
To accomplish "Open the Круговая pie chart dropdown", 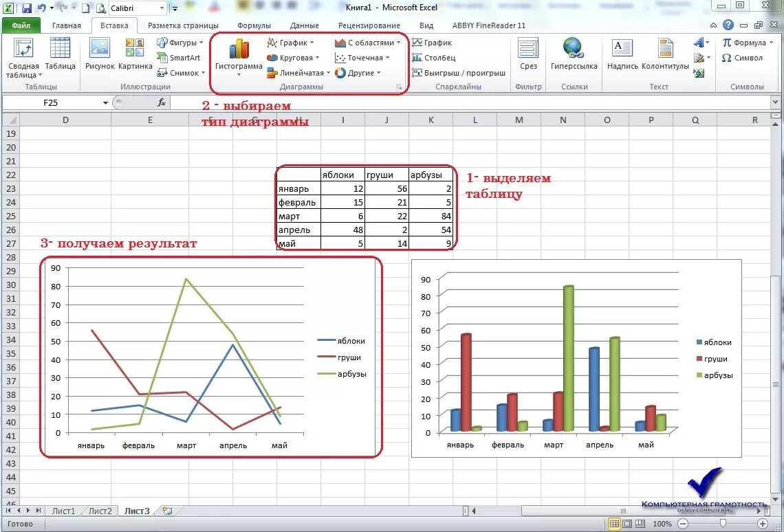I will [x=317, y=58].
